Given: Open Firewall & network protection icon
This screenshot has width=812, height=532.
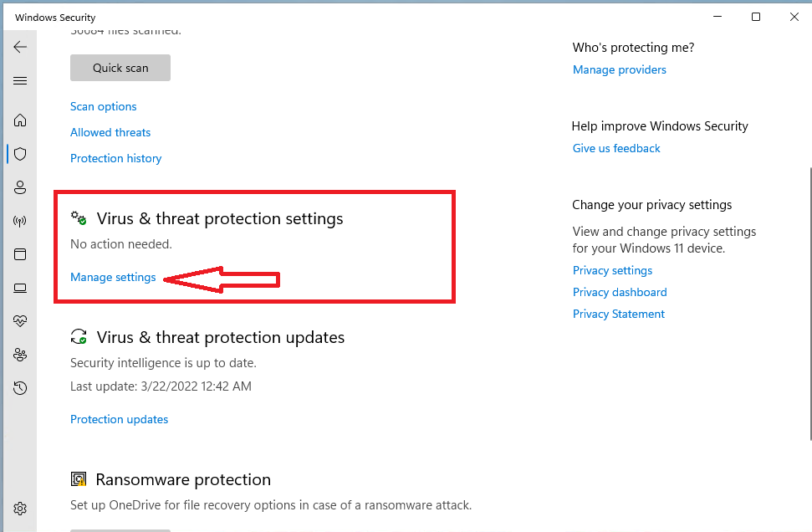Looking at the screenshot, I should (x=20, y=221).
